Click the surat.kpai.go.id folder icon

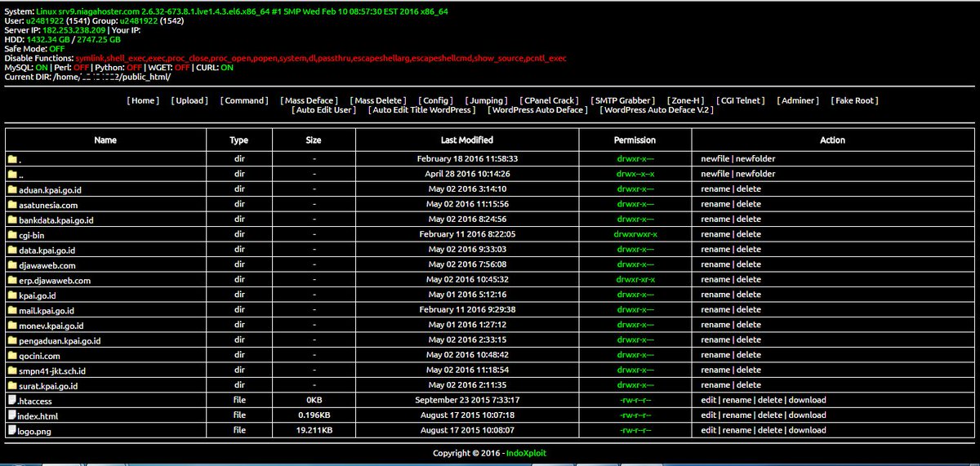pos(12,385)
